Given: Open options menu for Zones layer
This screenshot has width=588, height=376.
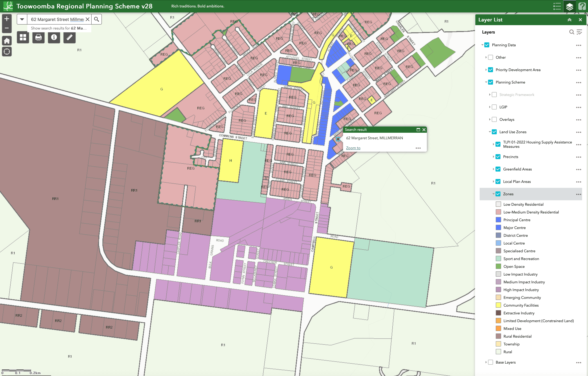Looking at the screenshot, I should point(579,194).
